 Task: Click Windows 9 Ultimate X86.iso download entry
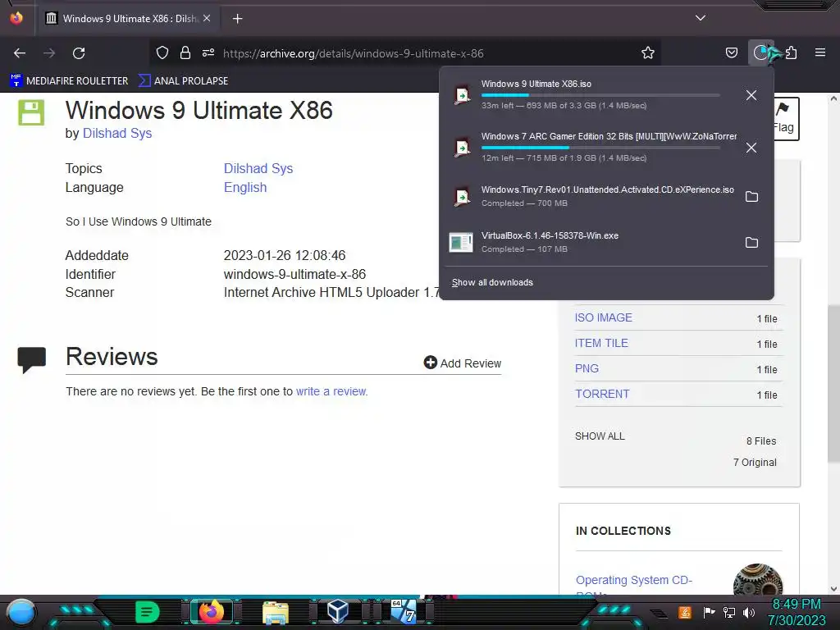click(x=589, y=95)
